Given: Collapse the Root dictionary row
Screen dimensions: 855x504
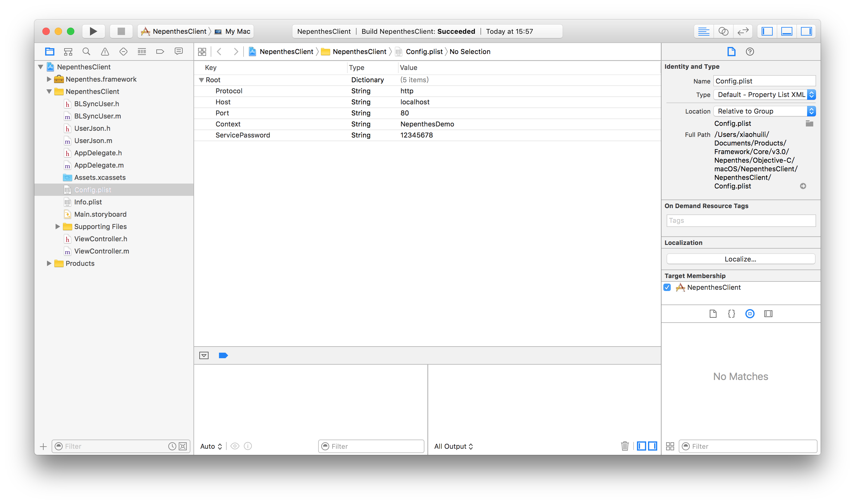Looking at the screenshot, I should point(201,80).
